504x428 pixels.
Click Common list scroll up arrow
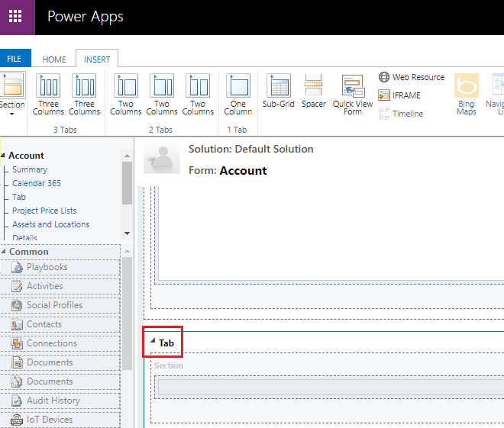click(x=127, y=251)
